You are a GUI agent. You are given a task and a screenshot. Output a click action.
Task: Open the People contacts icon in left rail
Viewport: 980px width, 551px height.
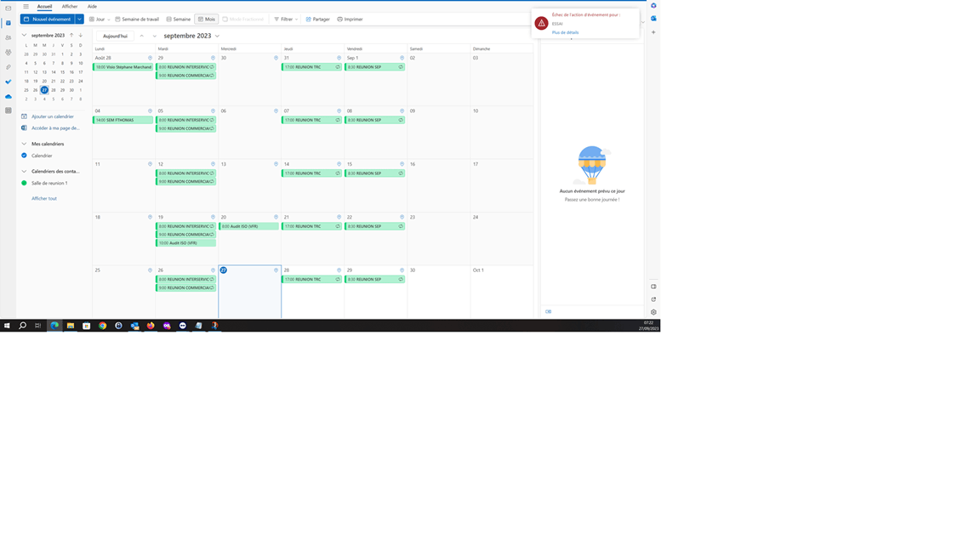tap(9, 37)
